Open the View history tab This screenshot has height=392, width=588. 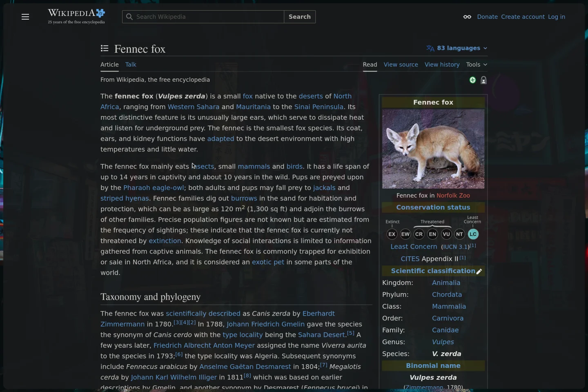coord(442,65)
